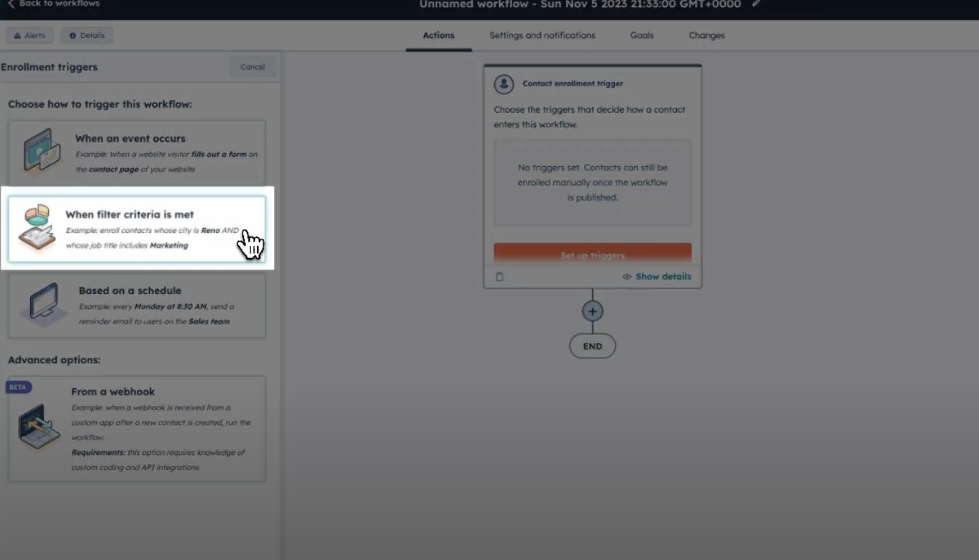Open the Alerts button
979x560 pixels.
29,35
